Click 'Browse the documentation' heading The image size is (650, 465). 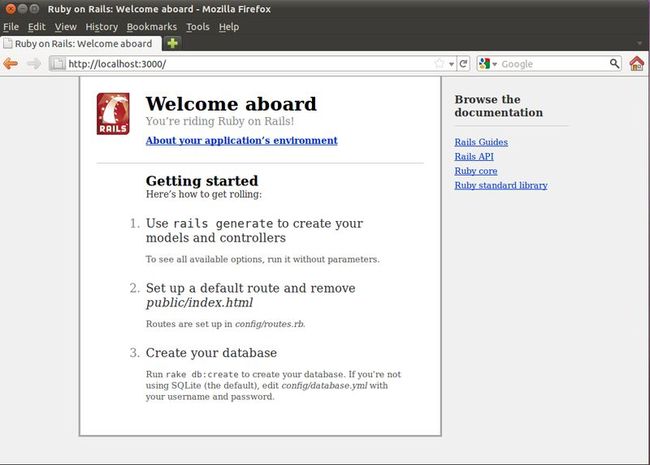[x=499, y=106]
